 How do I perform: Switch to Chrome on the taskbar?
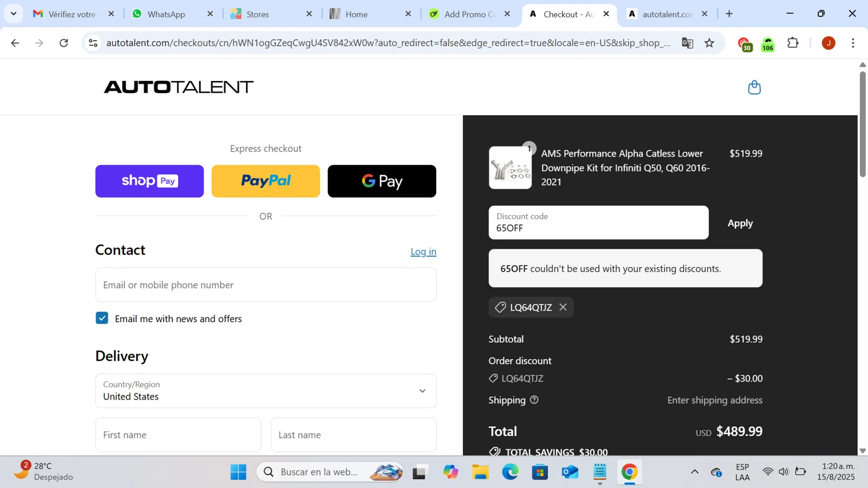pyautogui.click(x=630, y=472)
